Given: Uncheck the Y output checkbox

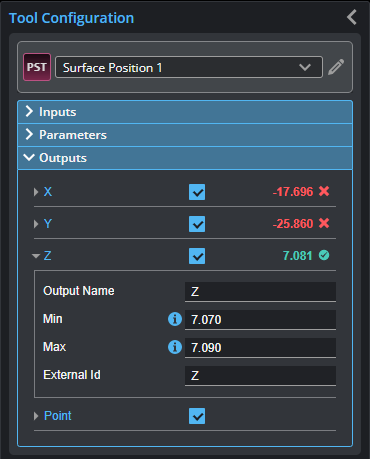Looking at the screenshot, I should (197, 224).
